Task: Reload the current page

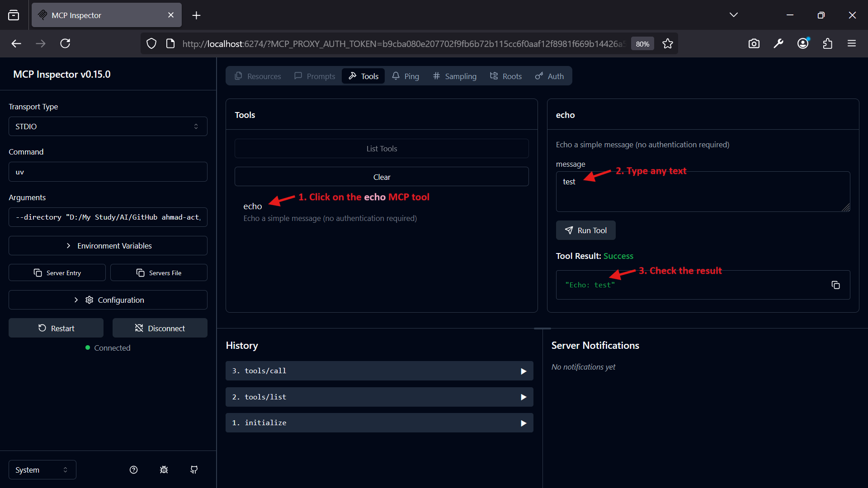Action: pos(65,43)
